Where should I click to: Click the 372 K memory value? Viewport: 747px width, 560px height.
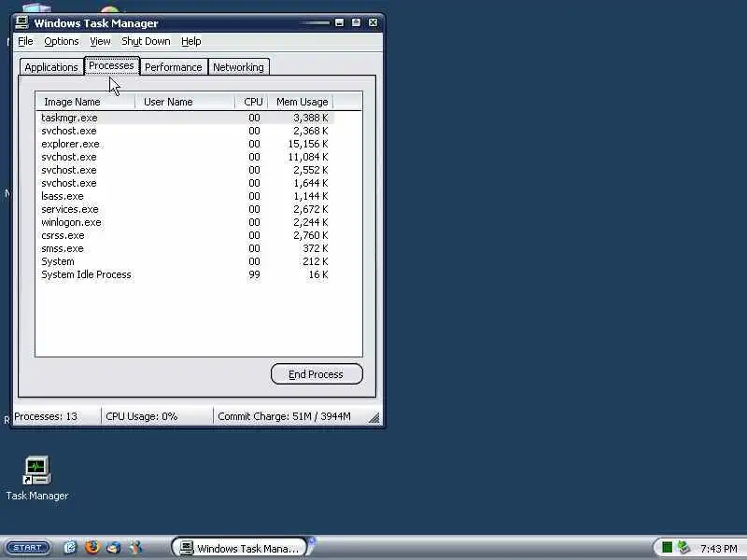coord(316,248)
